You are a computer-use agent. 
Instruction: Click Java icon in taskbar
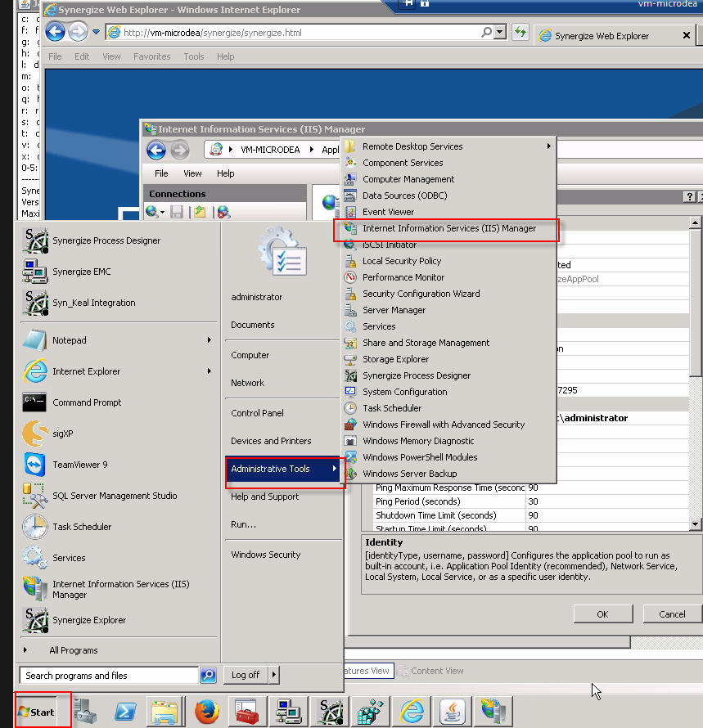pyautogui.click(x=453, y=712)
